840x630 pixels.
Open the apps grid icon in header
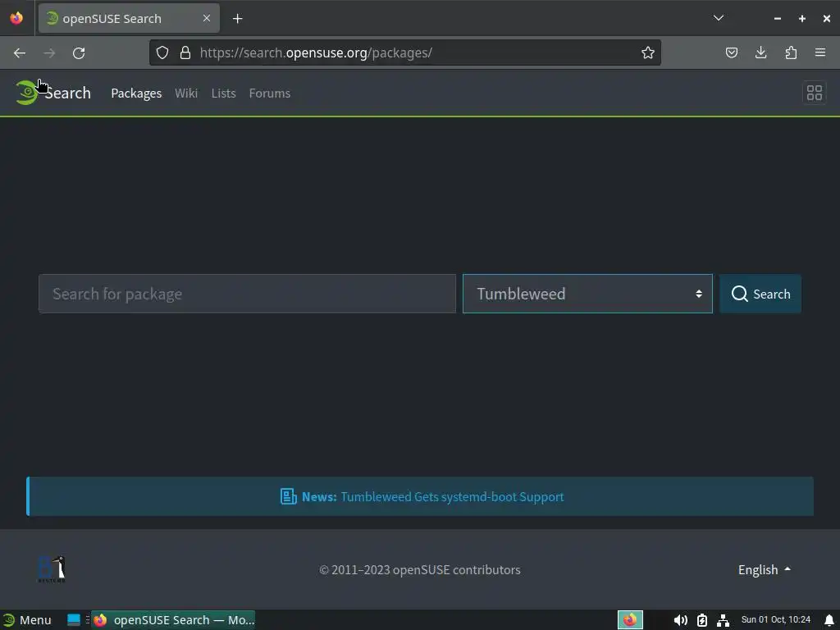tap(814, 93)
